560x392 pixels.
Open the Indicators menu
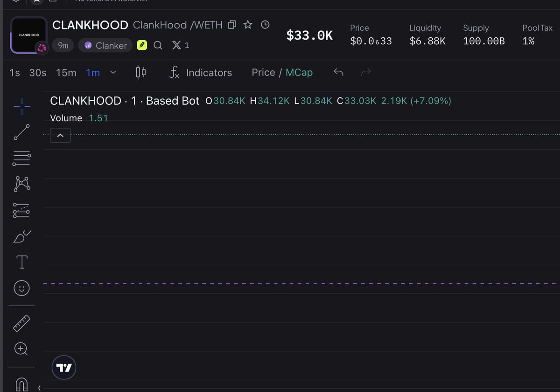pos(200,73)
